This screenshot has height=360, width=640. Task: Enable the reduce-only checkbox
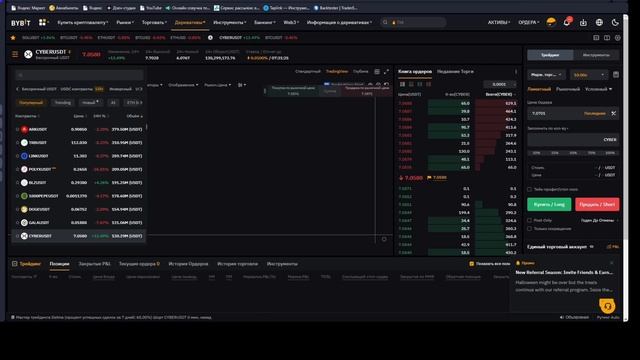click(530, 229)
